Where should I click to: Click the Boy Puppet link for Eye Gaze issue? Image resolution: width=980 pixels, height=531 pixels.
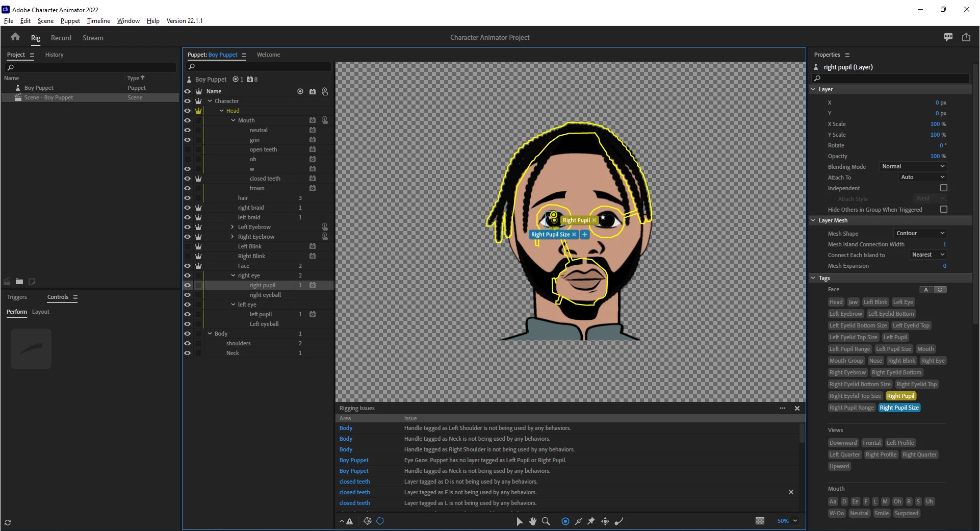354,460
